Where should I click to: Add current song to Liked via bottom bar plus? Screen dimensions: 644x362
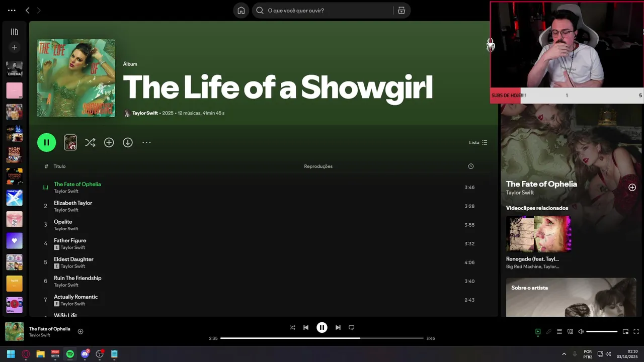80,331
